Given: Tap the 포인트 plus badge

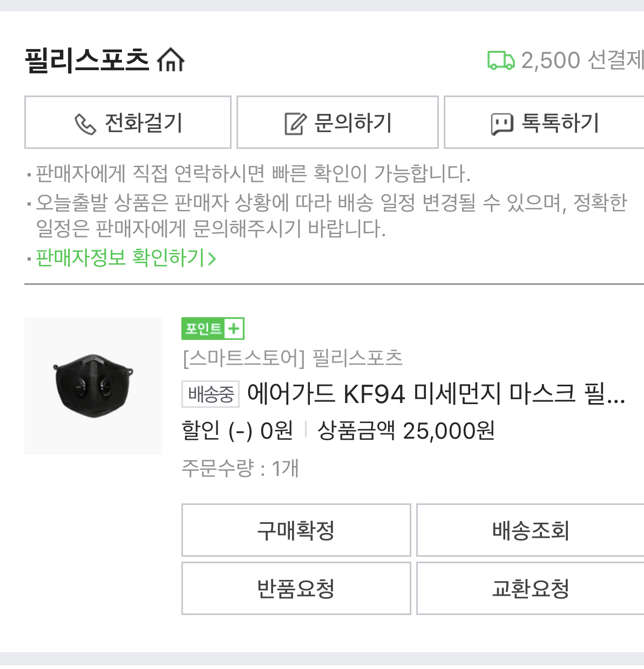Looking at the screenshot, I should pyautogui.click(x=213, y=329).
